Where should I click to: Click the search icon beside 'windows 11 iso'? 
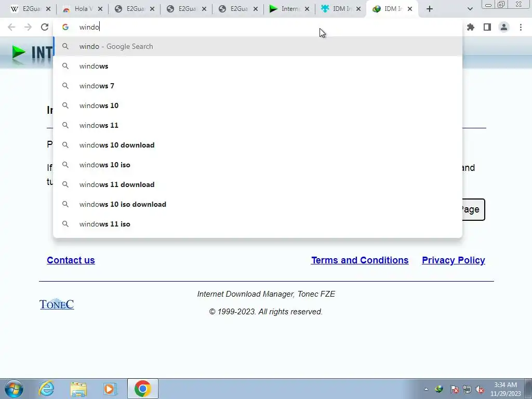click(x=65, y=224)
